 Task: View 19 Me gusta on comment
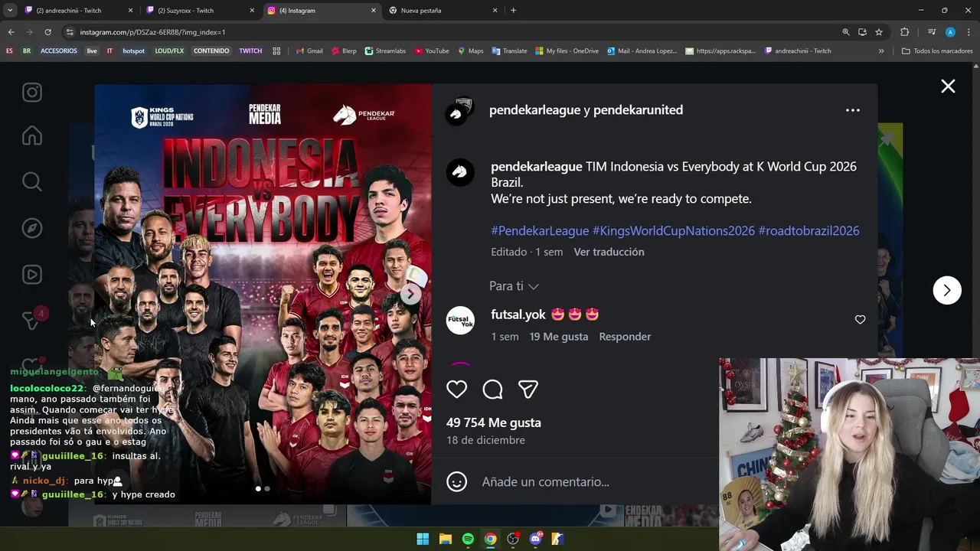coord(559,337)
